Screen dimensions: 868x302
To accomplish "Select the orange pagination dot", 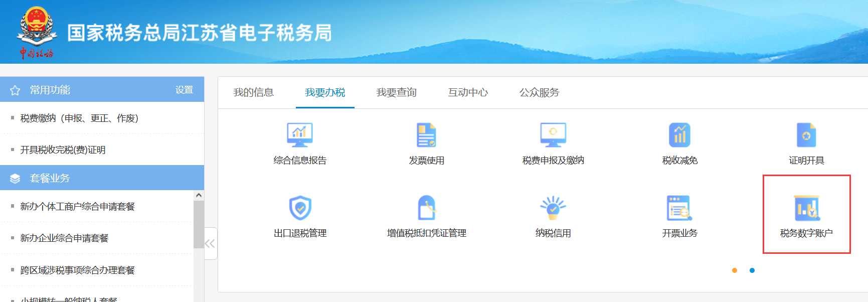I will click(x=735, y=270).
